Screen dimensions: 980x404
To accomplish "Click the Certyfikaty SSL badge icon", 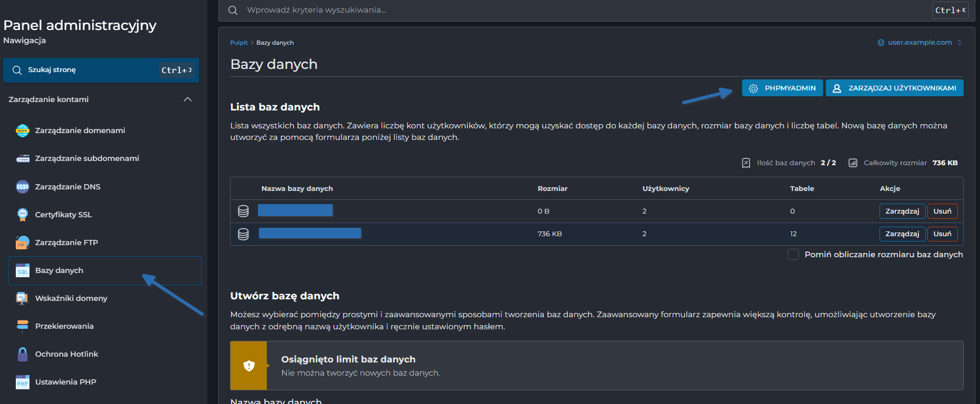I will 23,215.
